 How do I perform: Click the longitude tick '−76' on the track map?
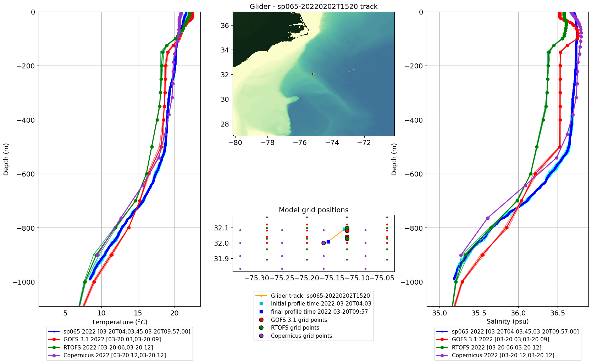[x=300, y=142]
